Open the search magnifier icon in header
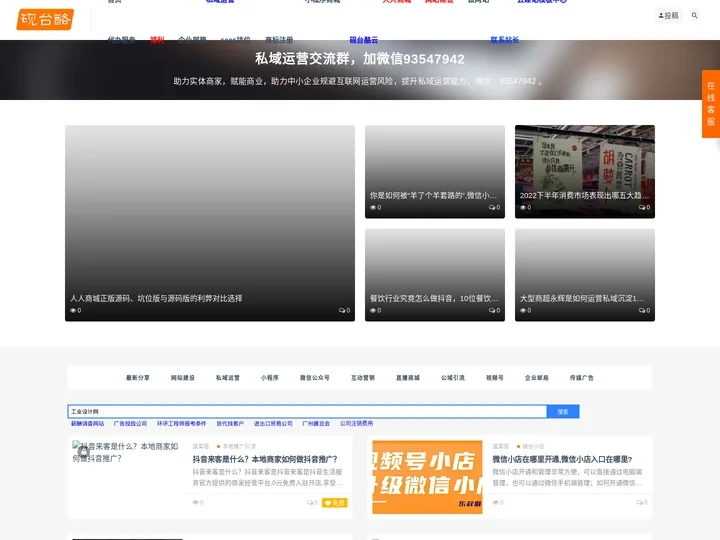 coord(694,16)
